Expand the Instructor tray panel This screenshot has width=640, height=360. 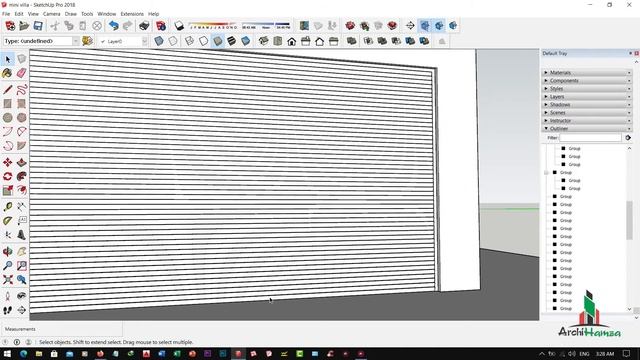pos(587,121)
